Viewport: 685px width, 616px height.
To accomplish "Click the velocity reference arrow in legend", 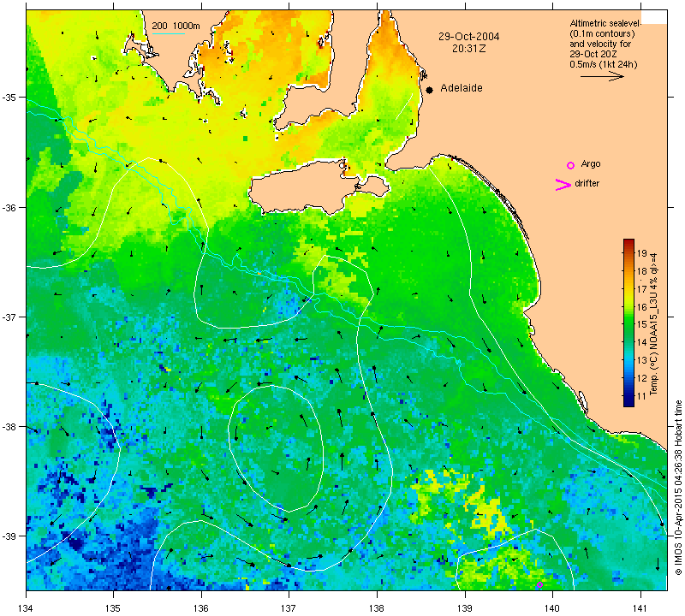I will [602, 76].
